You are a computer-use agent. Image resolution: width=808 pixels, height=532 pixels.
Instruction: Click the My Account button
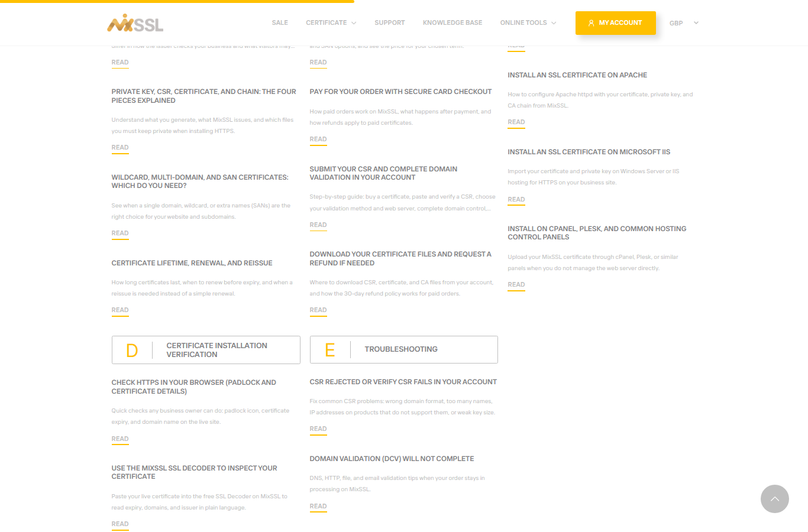pos(616,23)
